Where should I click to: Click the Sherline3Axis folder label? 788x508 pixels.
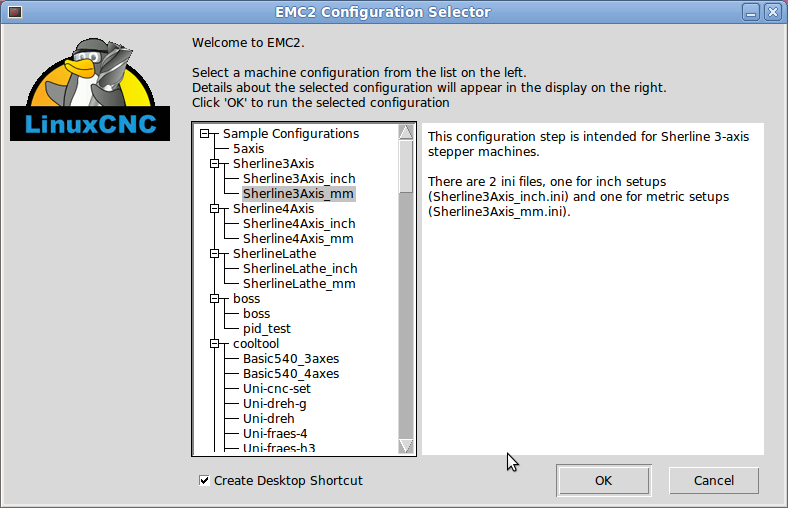[273, 164]
